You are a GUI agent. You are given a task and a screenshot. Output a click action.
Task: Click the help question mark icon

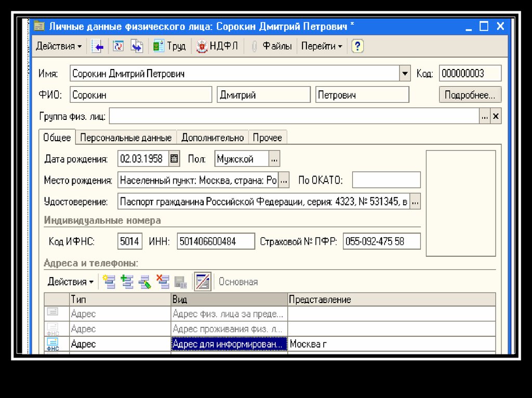pyautogui.click(x=357, y=46)
